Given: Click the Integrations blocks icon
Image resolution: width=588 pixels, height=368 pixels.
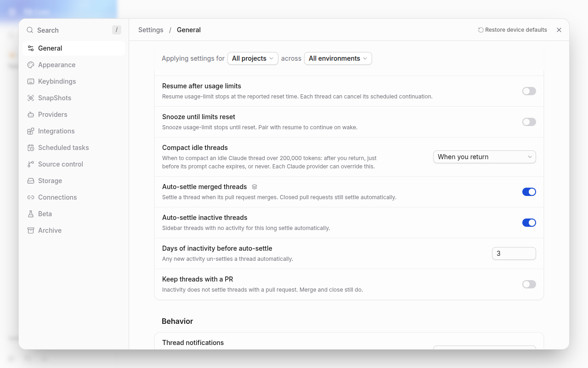Looking at the screenshot, I should coord(31,131).
